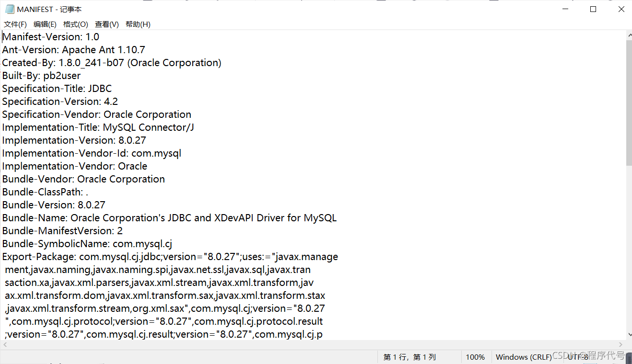
Task: Click the horizontal scrollbar left arrow
Action: [5, 345]
